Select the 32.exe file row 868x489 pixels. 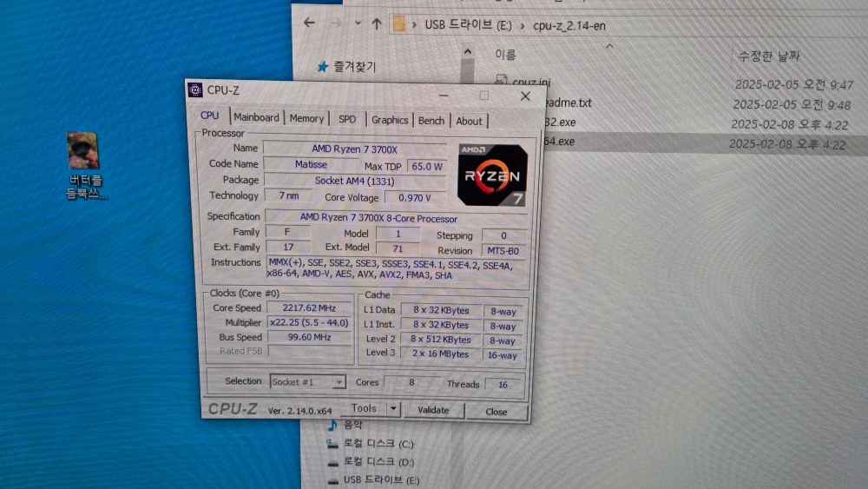[559, 122]
